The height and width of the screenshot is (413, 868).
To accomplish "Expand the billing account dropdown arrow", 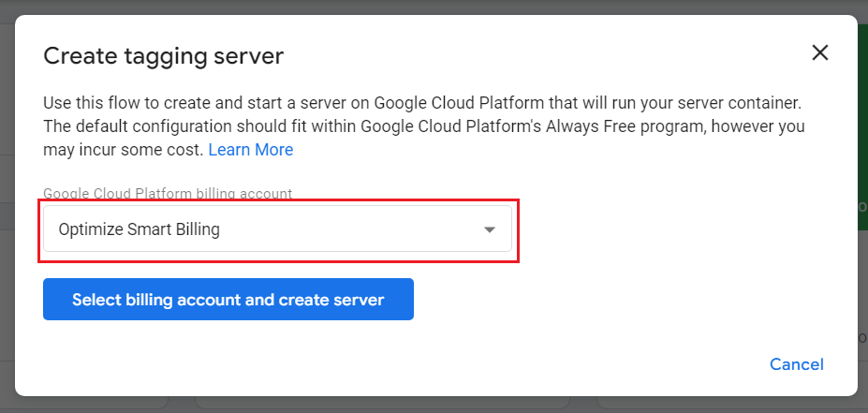I will tap(489, 229).
